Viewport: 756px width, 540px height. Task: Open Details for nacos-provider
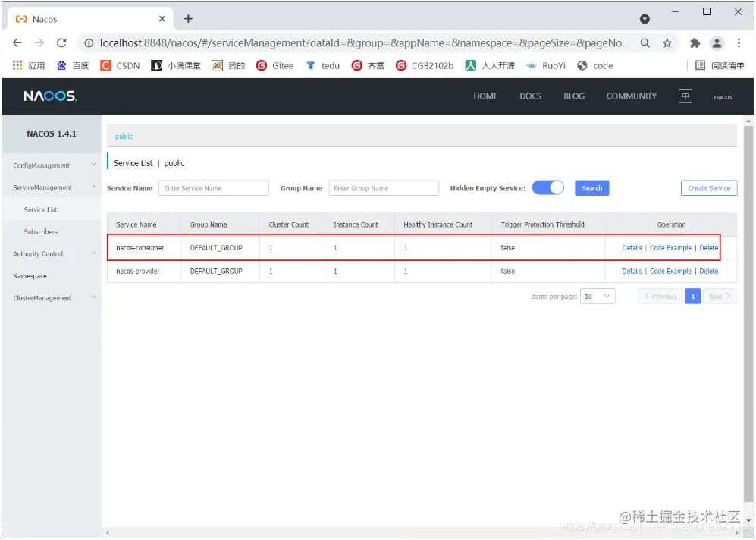coord(632,271)
